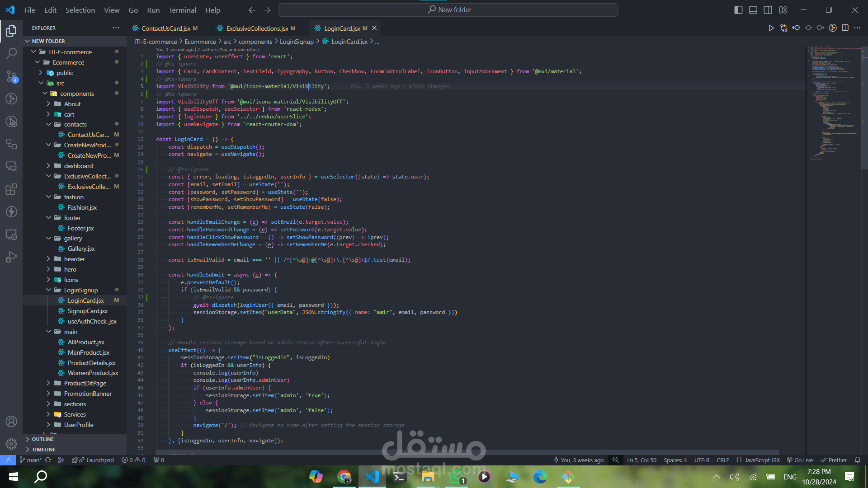Toggle the bottom Panel layout button

coord(753,10)
